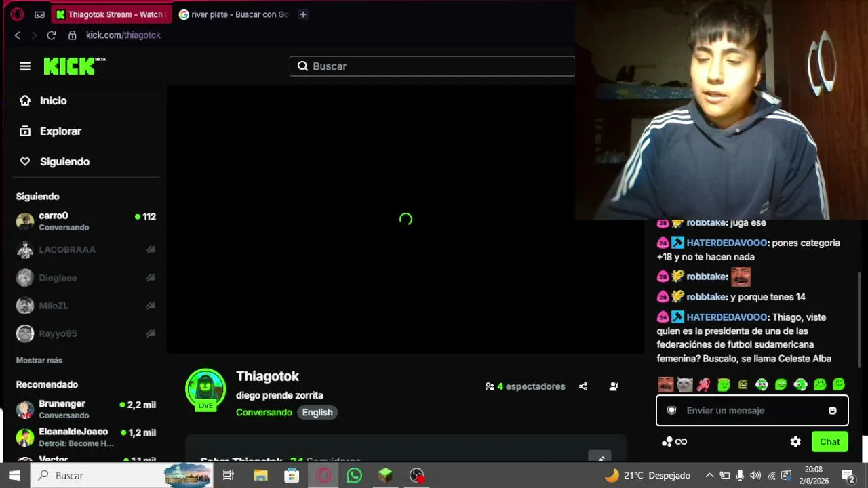Image resolution: width=868 pixels, height=488 pixels.
Task: View site security lock information
Action: (x=73, y=35)
